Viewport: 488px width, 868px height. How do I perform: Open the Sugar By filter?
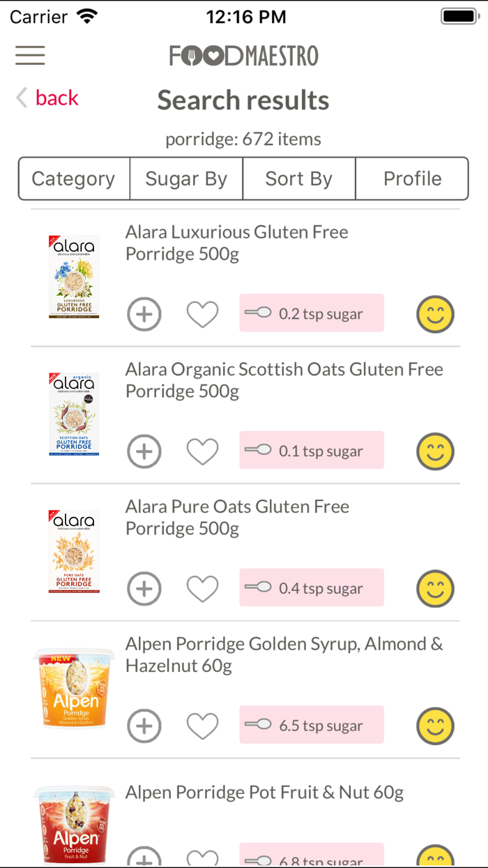(x=186, y=179)
